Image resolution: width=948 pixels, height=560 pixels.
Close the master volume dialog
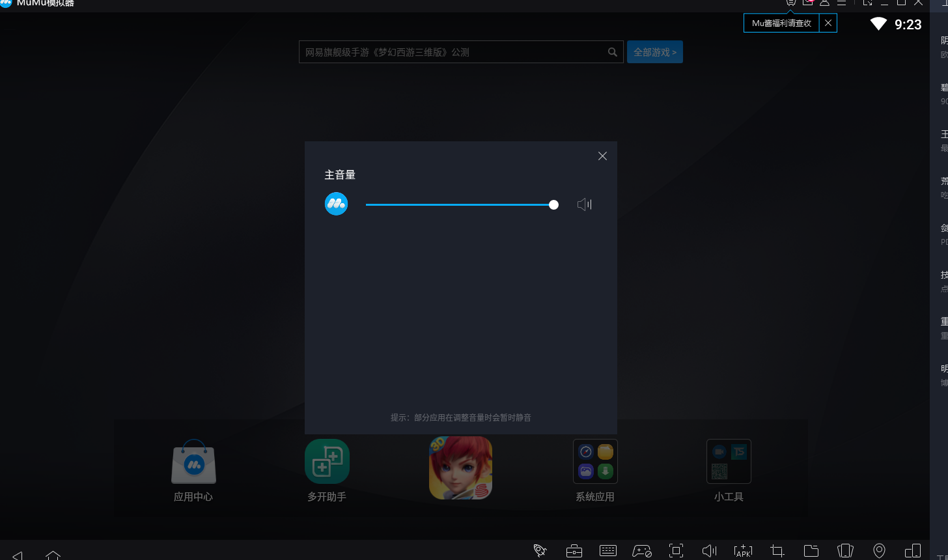[x=602, y=156]
